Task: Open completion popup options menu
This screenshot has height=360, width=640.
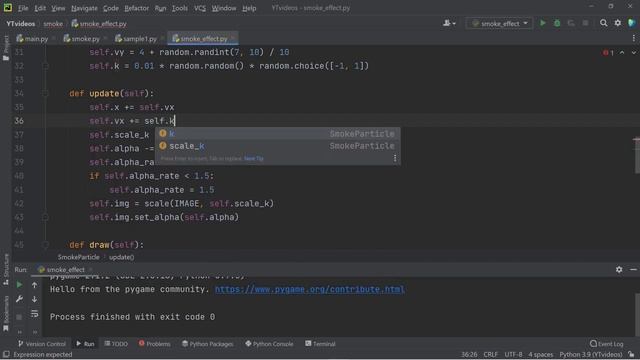Action: pyautogui.click(x=395, y=158)
